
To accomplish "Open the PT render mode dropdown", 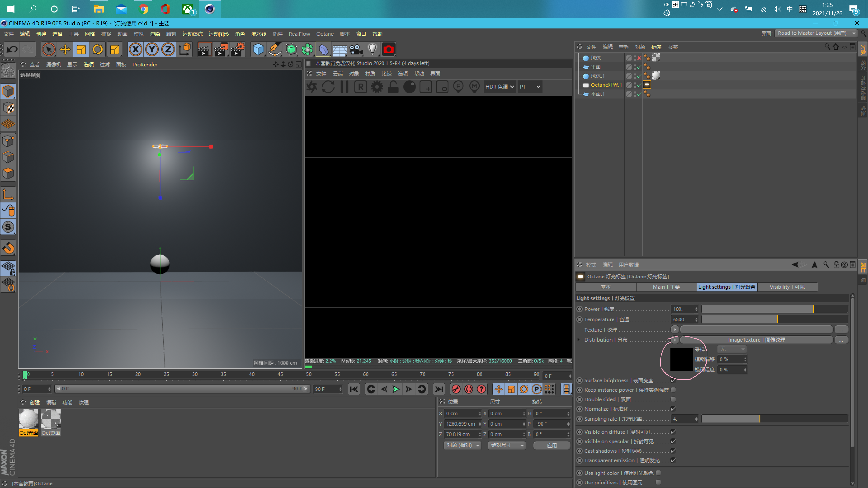I will point(530,87).
